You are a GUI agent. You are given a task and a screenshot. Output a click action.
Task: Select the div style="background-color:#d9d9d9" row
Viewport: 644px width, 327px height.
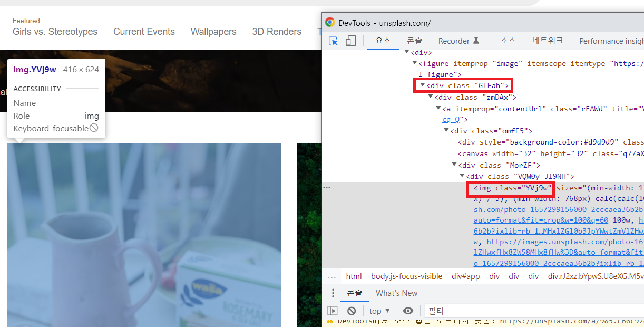coord(551,142)
